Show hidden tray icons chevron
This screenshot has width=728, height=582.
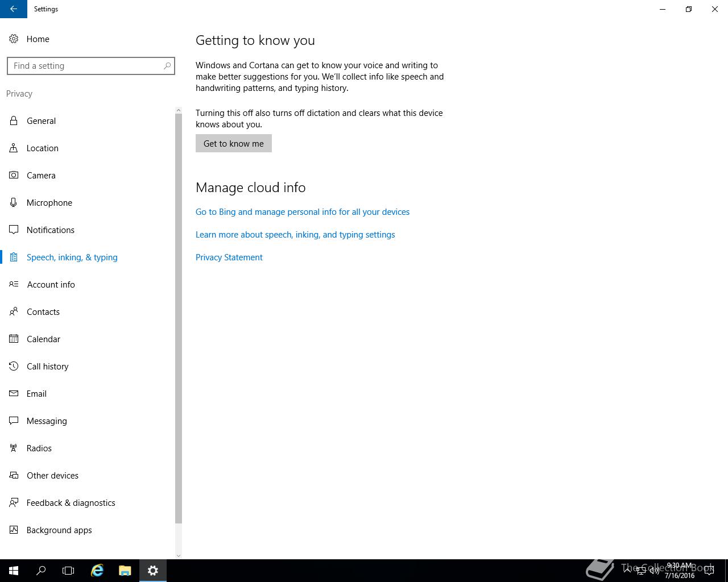(627, 571)
